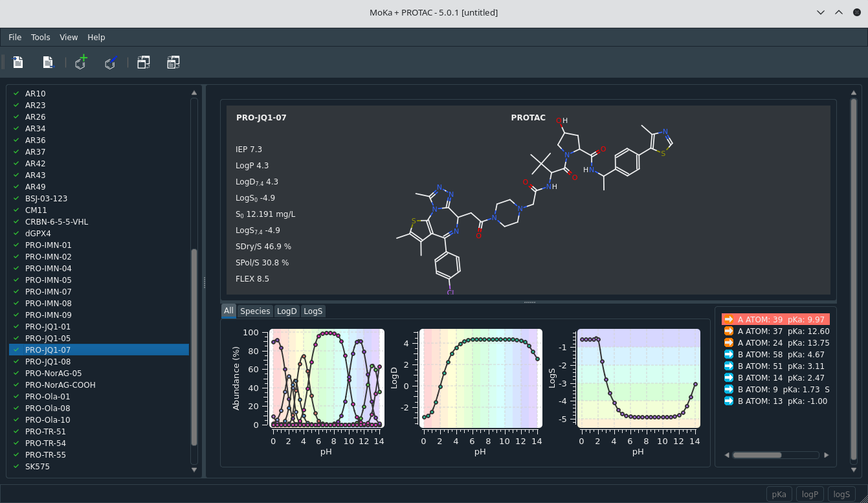Switch to the Species tab
This screenshot has width=868, height=503.
pos(255,311)
